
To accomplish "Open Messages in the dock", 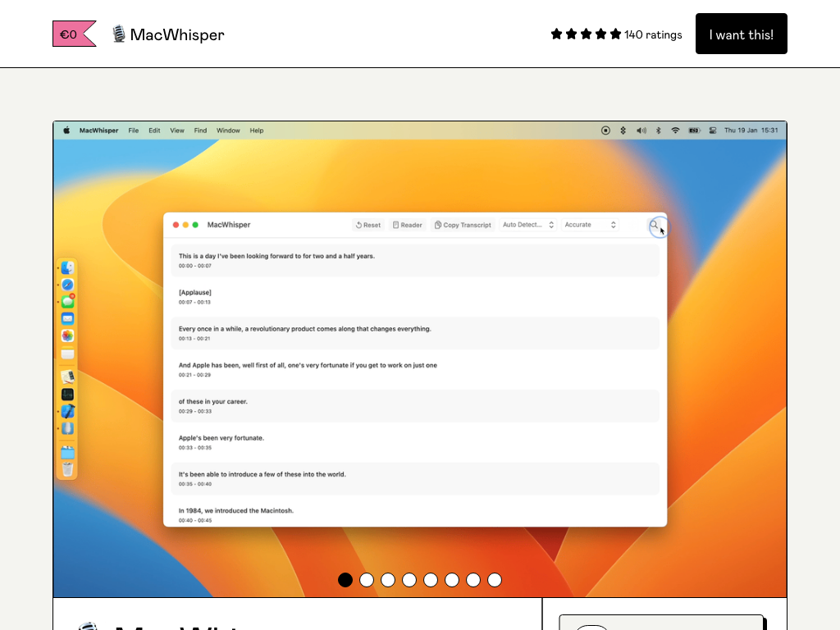I will 67,302.
